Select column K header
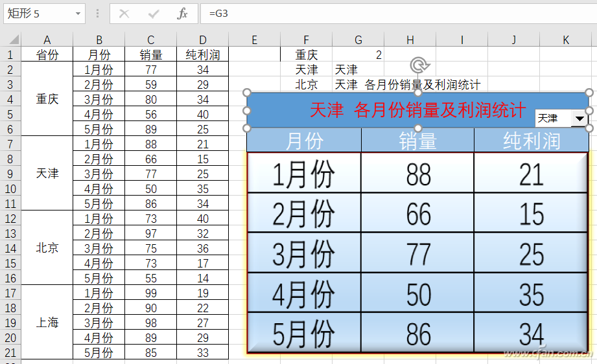597x364 pixels. [565, 40]
